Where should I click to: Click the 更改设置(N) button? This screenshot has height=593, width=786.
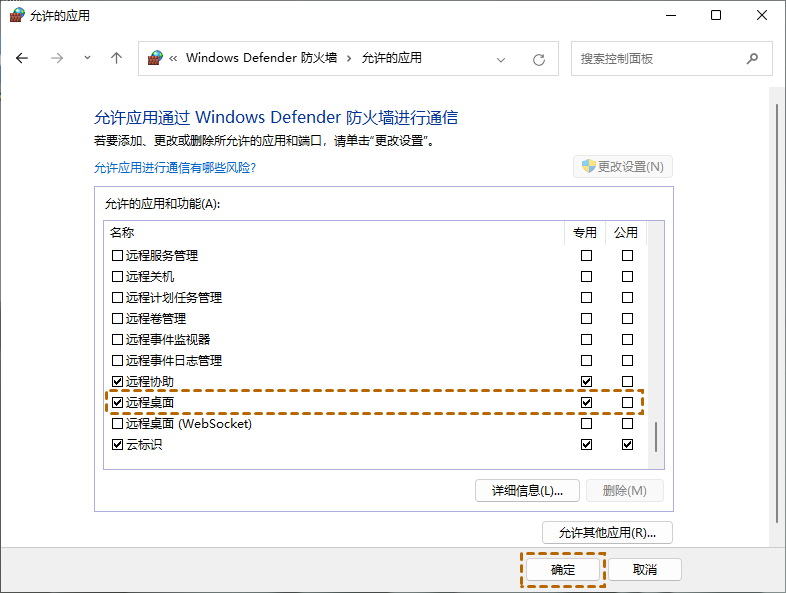623,166
